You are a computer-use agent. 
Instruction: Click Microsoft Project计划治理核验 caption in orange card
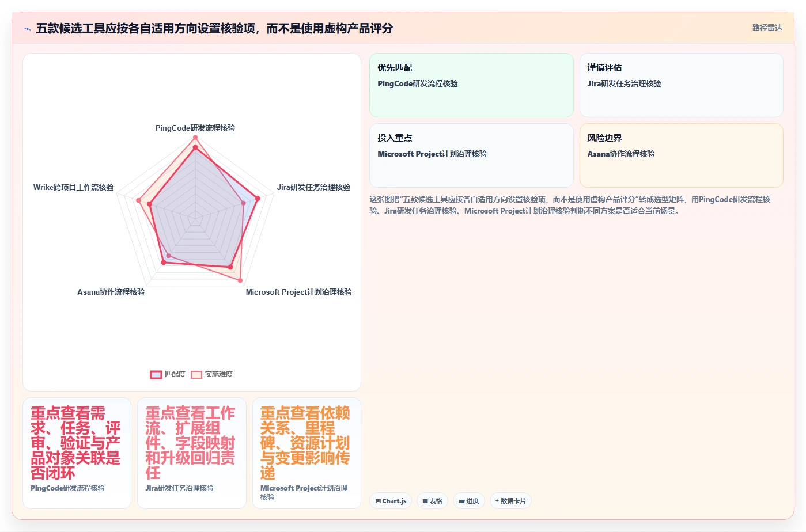[x=304, y=492]
